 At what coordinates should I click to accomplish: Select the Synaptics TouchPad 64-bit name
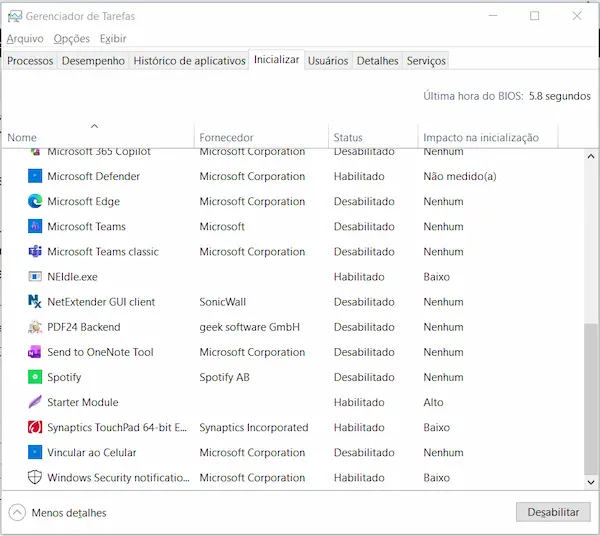pos(117,427)
